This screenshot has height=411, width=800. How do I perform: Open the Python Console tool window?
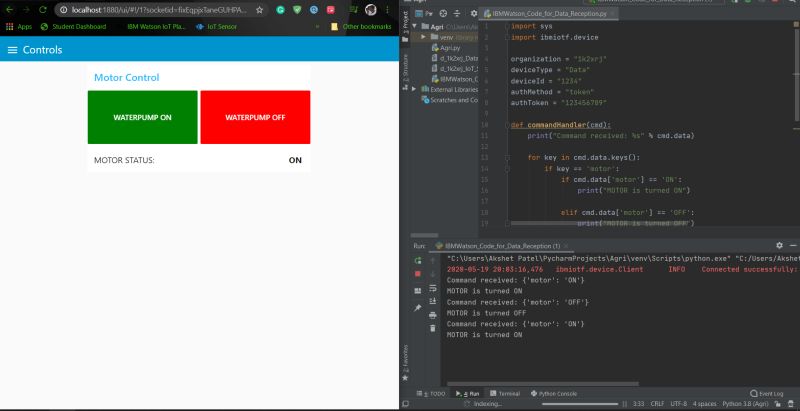tap(554, 394)
